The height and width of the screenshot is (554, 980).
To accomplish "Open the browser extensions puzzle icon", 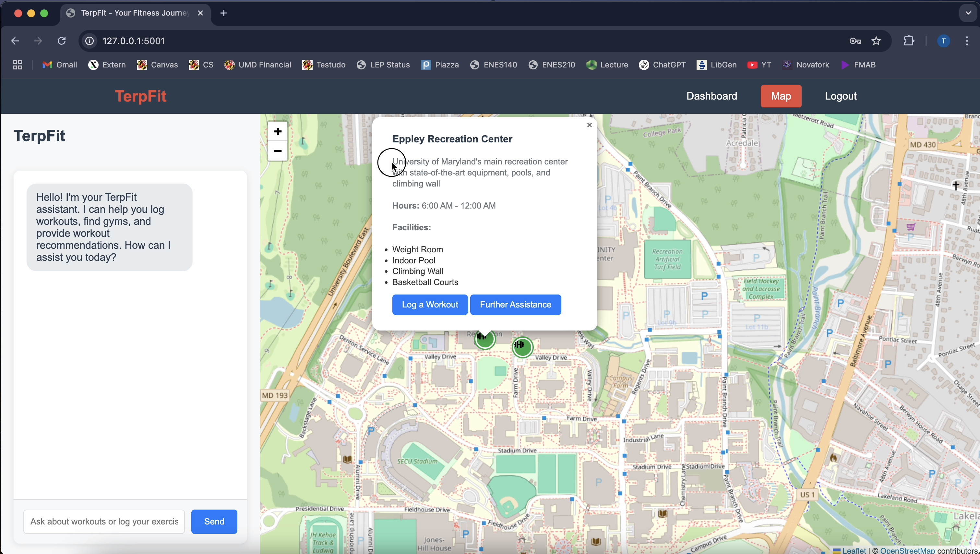I will 909,41.
